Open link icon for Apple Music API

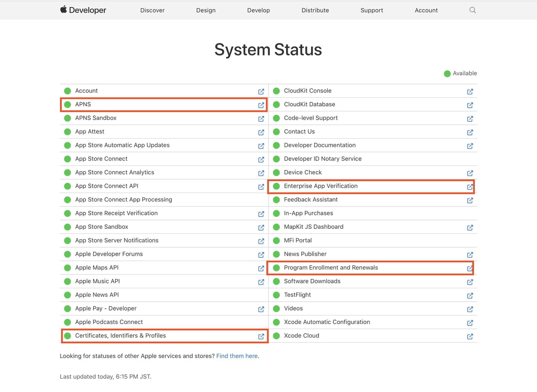click(261, 282)
